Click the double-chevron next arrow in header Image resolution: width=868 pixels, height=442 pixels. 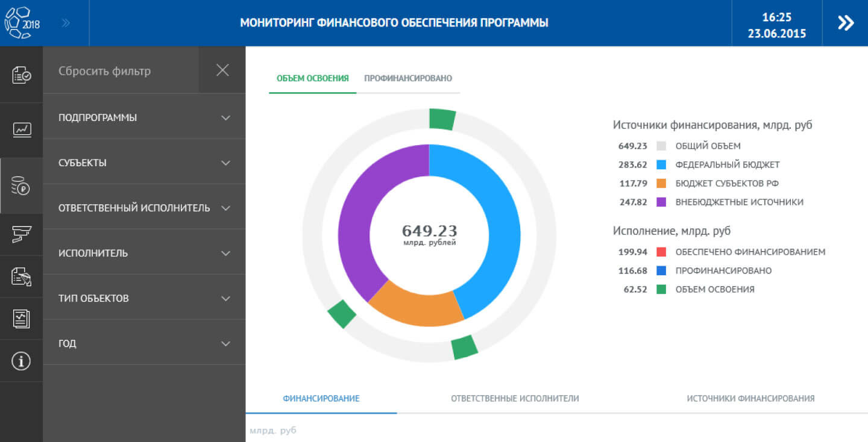click(846, 23)
